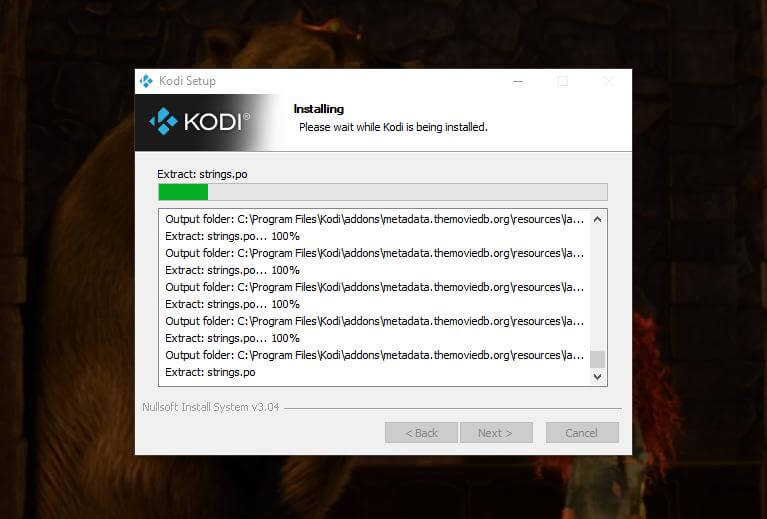This screenshot has height=519, width=767.
Task: Click the Extract: strings.po label above progress bar
Action: (202, 174)
